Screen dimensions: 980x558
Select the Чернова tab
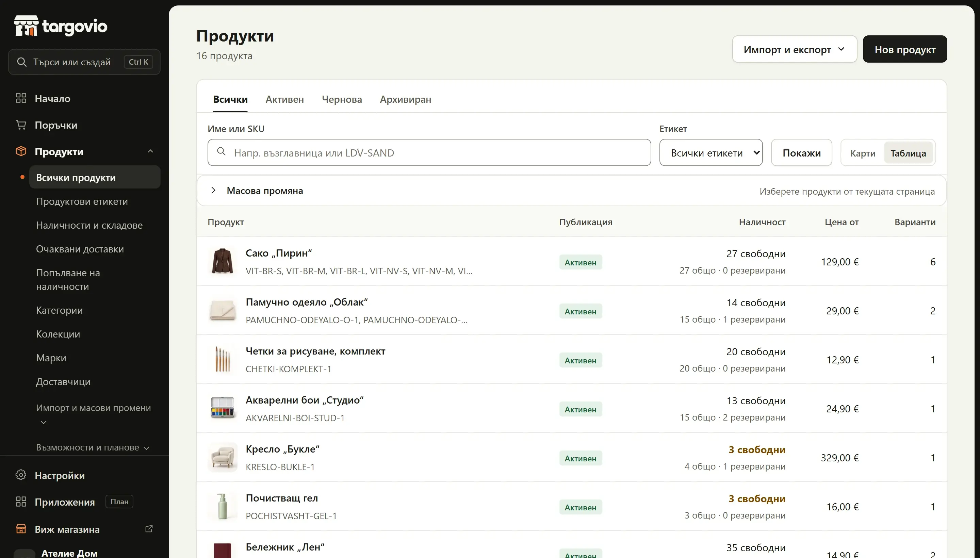(342, 99)
